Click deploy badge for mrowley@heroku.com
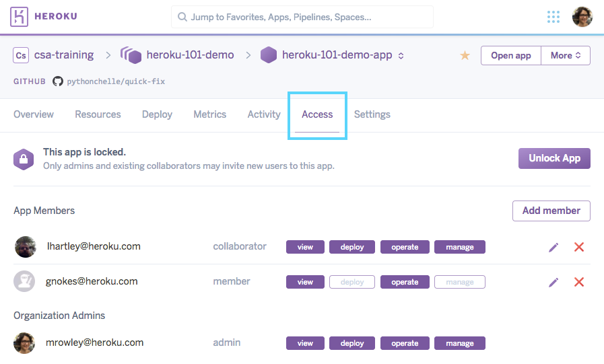Viewport: 604px width, 364px height. [352, 343]
